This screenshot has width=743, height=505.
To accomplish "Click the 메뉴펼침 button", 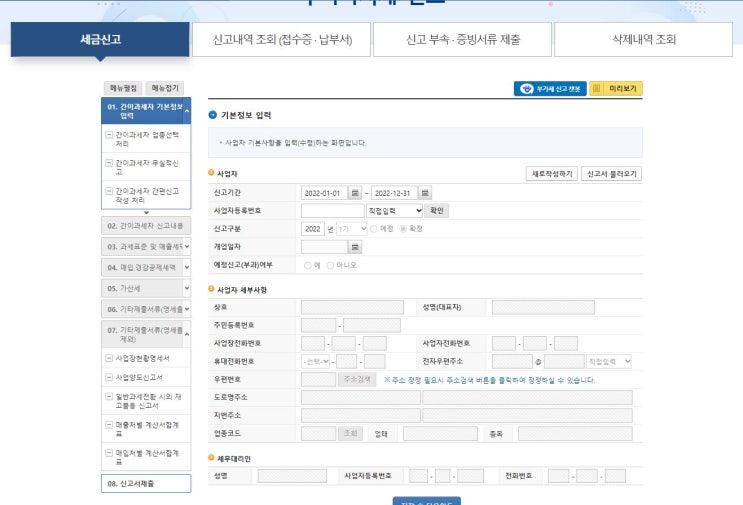I will pos(123,88).
